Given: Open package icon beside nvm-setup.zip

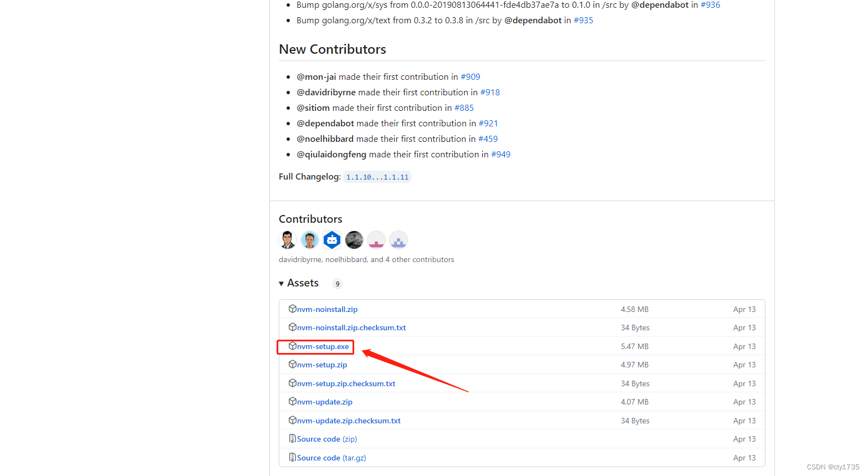Looking at the screenshot, I should [293, 364].
